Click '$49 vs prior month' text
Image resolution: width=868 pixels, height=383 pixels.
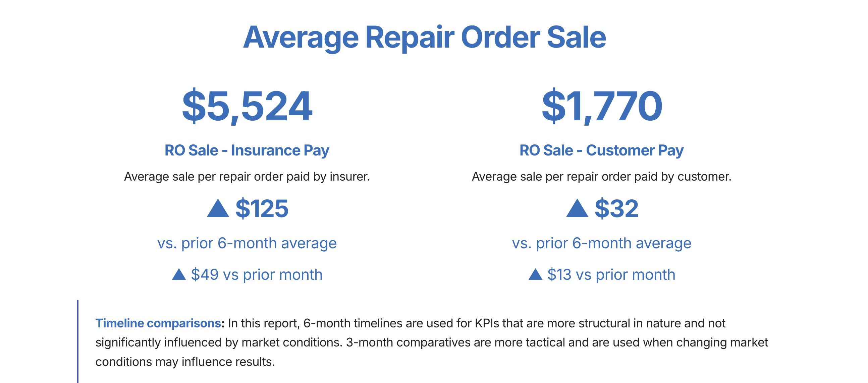(257, 275)
